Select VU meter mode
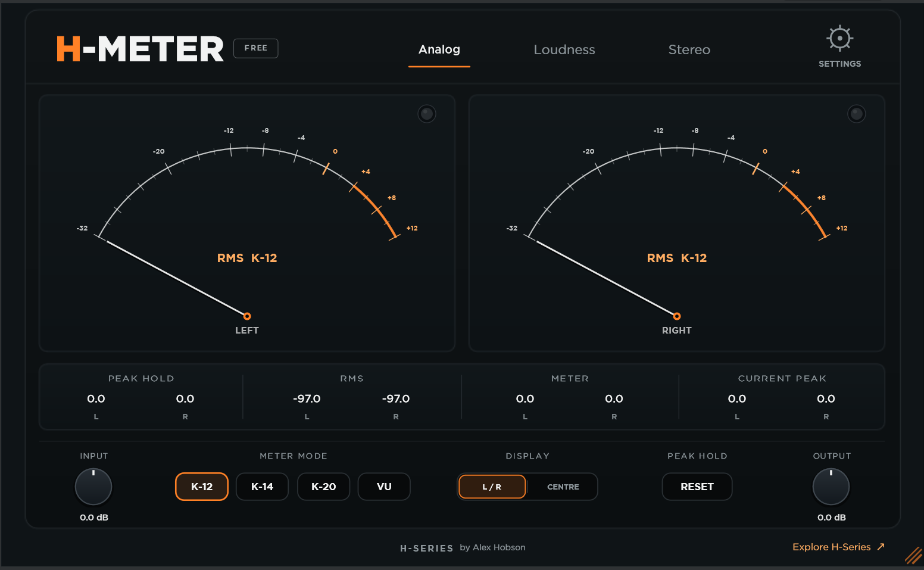 click(384, 487)
